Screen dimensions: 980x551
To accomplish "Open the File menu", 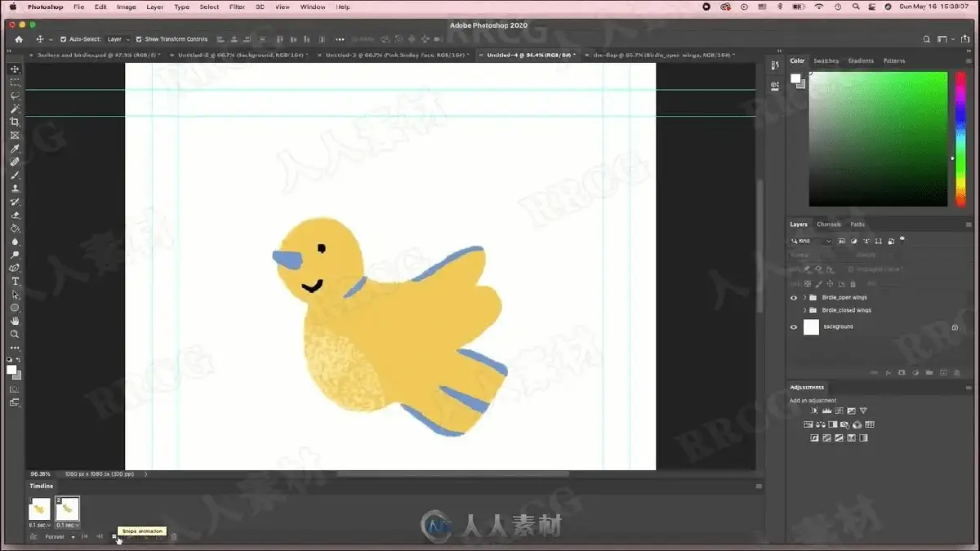I will coord(78,7).
